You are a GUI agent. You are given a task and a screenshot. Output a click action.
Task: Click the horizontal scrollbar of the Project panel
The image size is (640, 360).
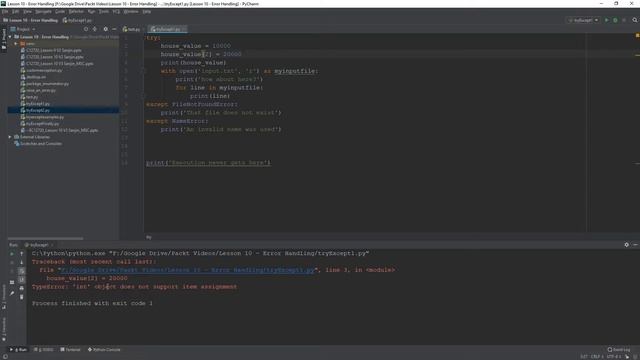tap(45, 238)
